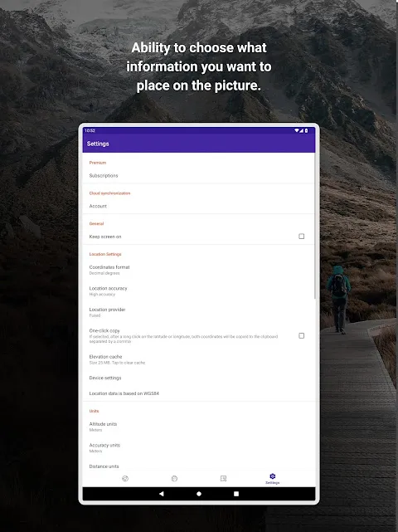Tap the Android home circle button
Viewport: 398px width, 532px height.
pyautogui.click(x=199, y=494)
